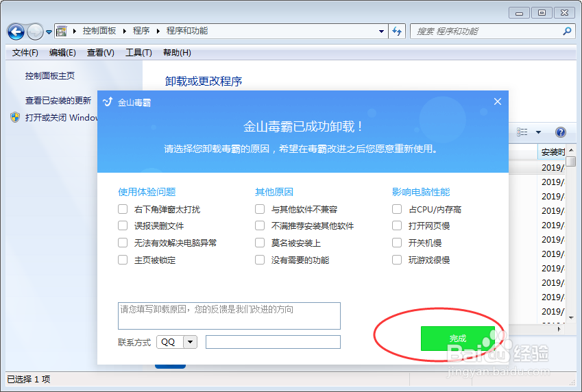582x392 pixels.
Task: Open the 帮助(H) menu
Action: coord(177,53)
